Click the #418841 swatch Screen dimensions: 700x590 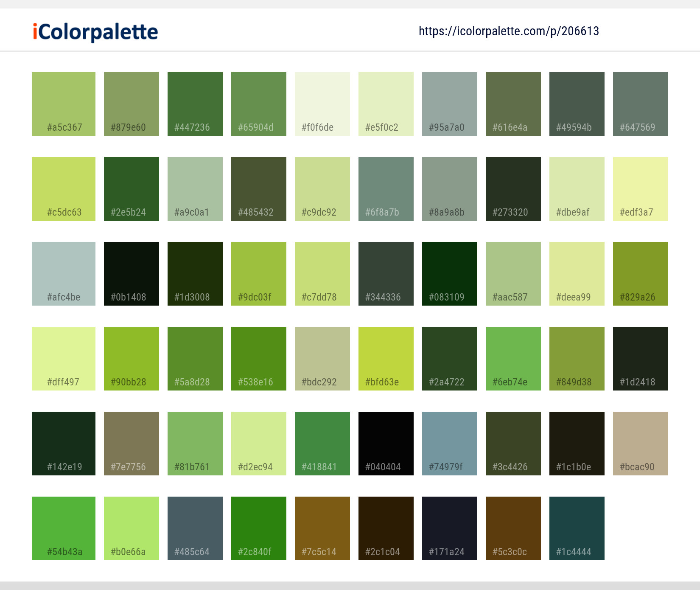(x=322, y=444)
